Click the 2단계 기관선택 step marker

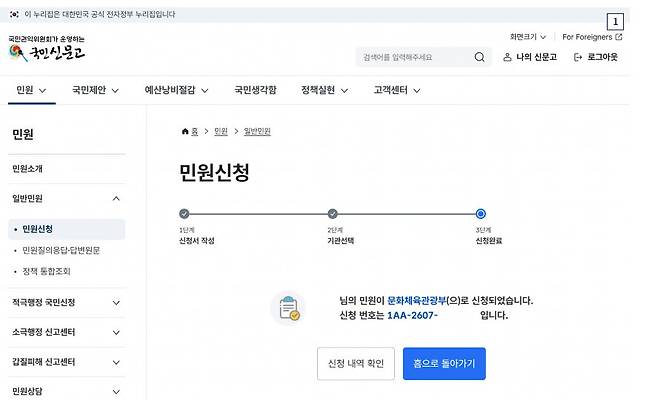click(x=332, y=214)
